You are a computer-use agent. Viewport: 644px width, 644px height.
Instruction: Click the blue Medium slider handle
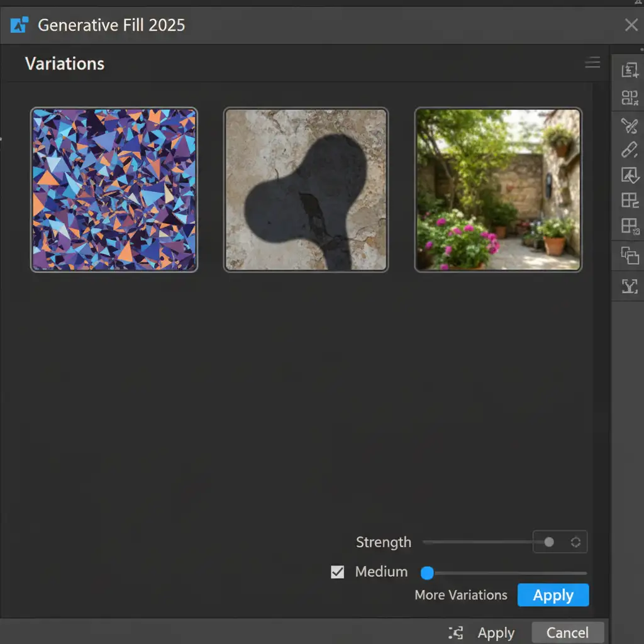[x=427, y=573]
